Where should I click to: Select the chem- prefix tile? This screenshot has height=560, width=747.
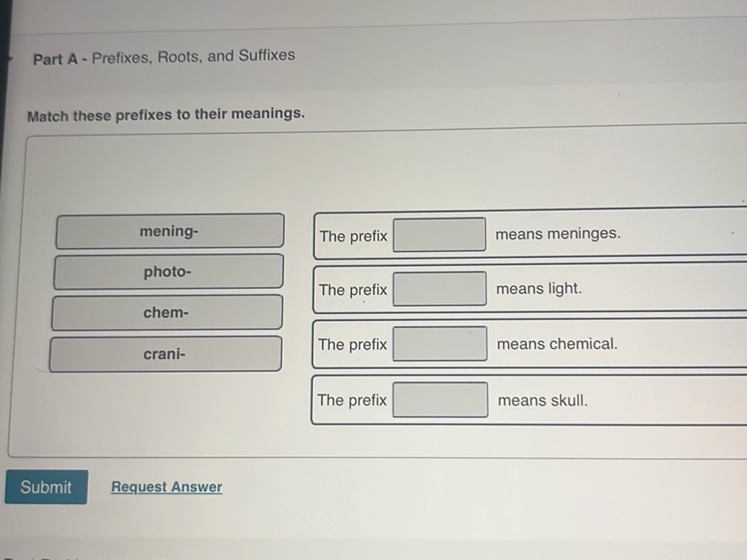pos(167,312)
